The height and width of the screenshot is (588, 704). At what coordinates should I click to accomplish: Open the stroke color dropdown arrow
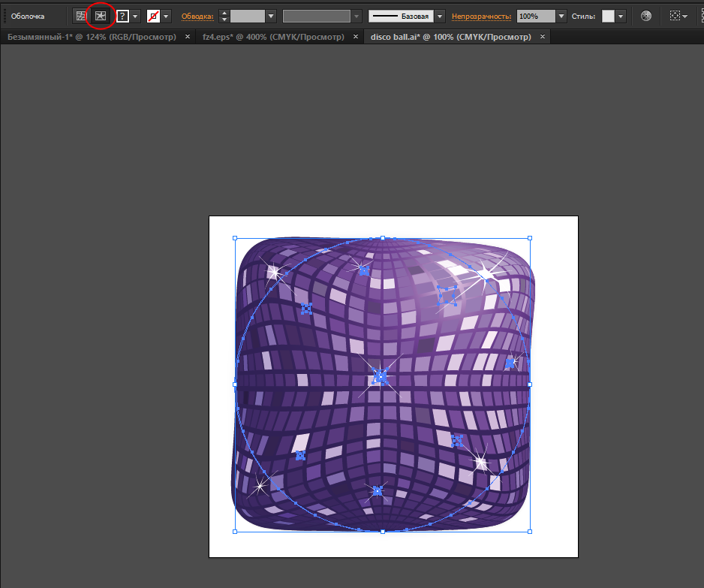[166, 16]
